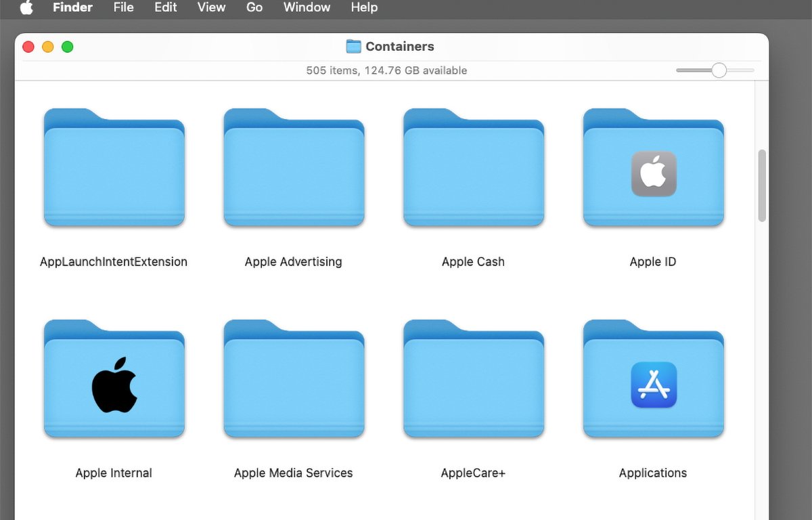Open the Window menu
The width and height of the screenshot is (812, 520).
point(307,8)
